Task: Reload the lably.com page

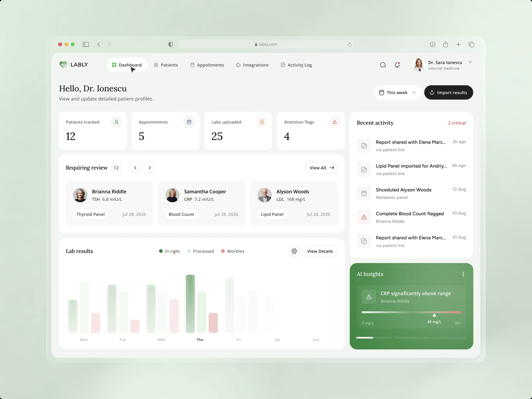Action: point(349,44)
